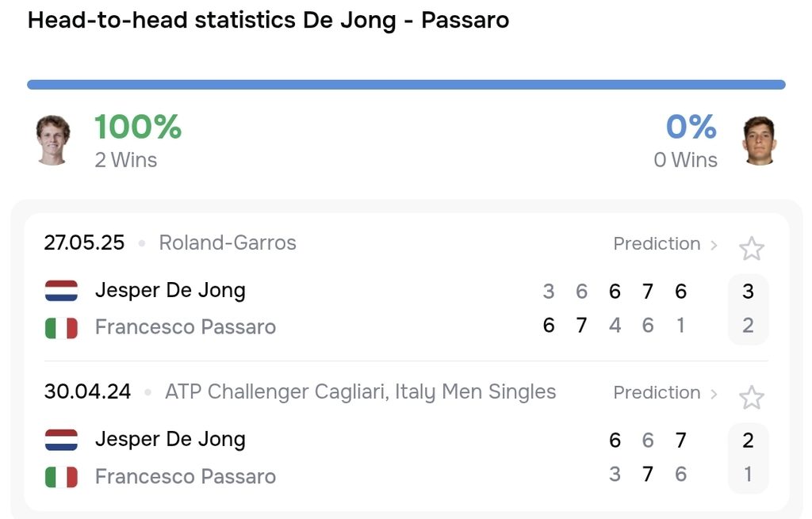Click Italy flag in Cagliari match

pos(61,477)
